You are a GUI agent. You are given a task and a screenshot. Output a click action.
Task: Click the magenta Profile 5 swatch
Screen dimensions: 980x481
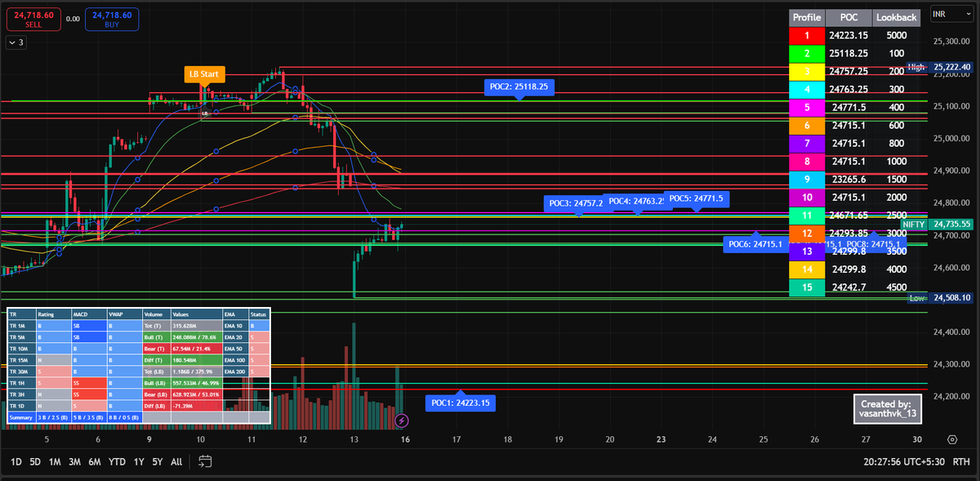[x=807, y=108]
